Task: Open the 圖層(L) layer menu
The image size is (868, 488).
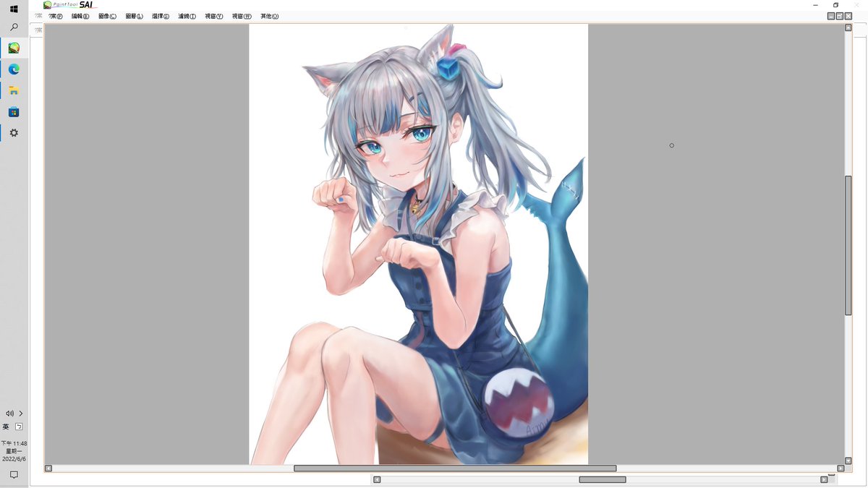Action: coord(134,16)
